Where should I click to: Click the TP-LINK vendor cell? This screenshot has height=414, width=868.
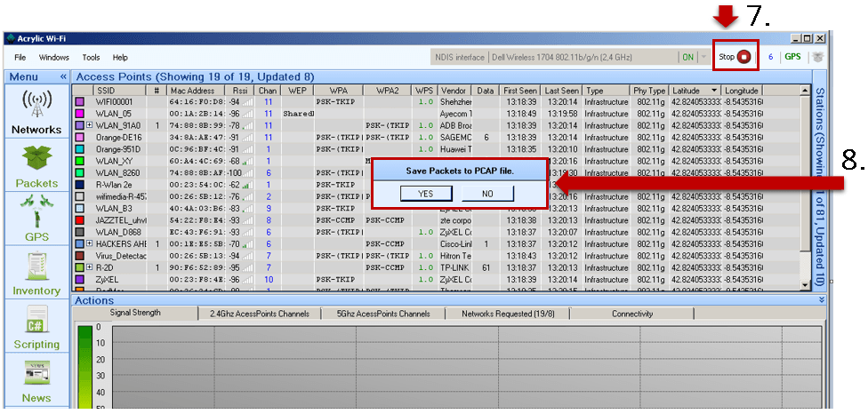[454, 267]
